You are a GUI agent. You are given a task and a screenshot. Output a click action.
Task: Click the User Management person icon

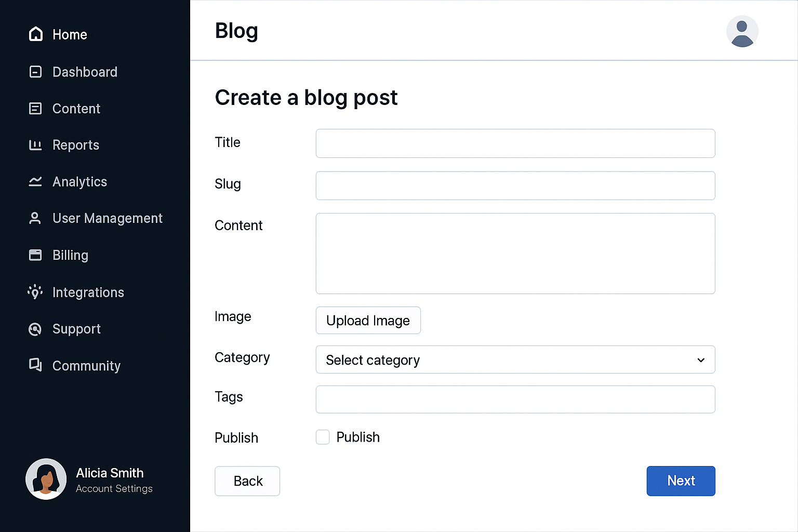click(35, 218)
